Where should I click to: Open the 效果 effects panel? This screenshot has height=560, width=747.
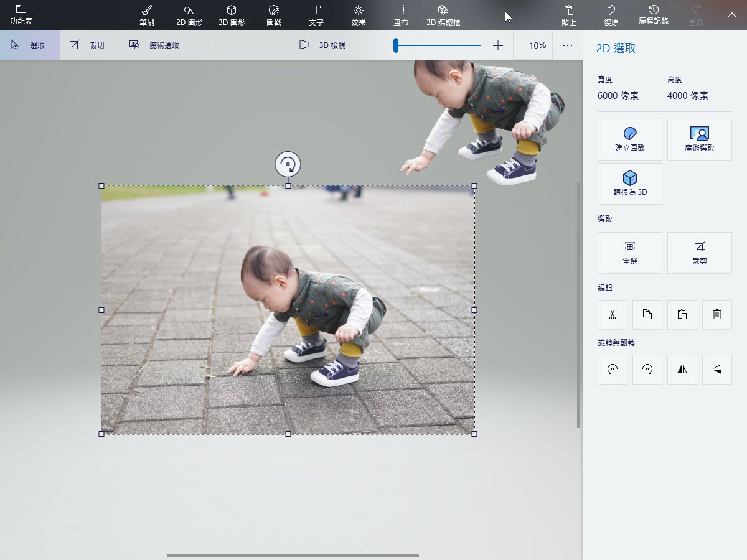(359, 15)
